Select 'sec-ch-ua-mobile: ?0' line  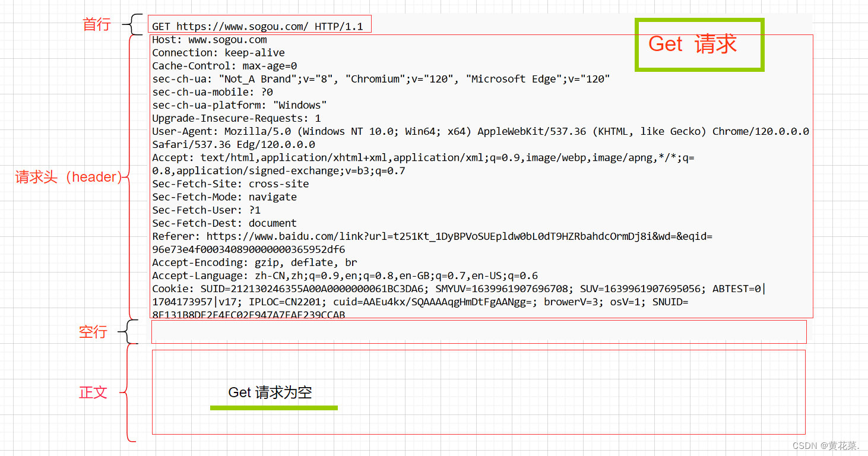pos(213,92)
